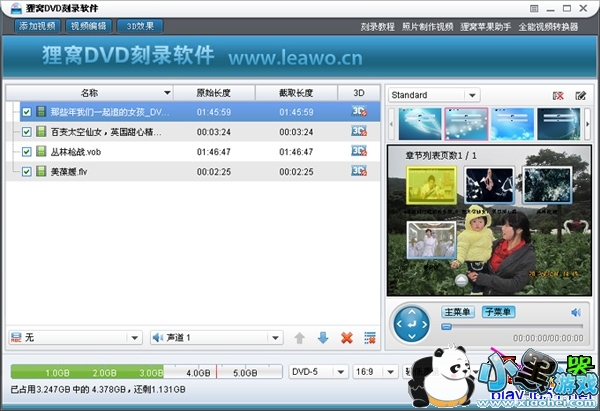Switch to 主菜单 button
The image size is (600, 411).
pyautogui.click(x=458, y=313)
